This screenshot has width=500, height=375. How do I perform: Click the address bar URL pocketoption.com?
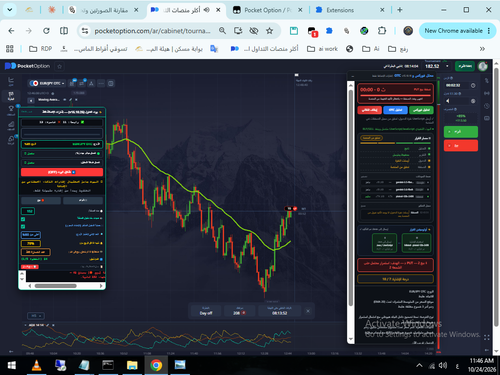(152, 31)
